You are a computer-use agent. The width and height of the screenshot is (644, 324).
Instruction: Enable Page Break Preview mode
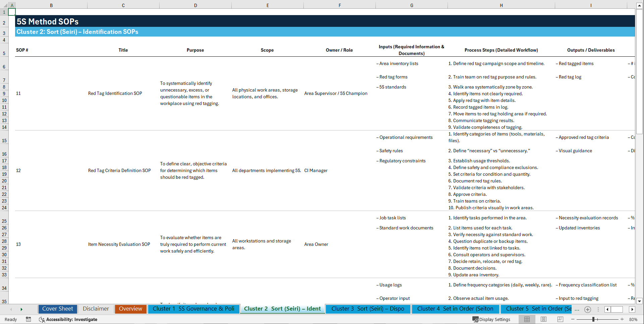click(x=560, y=319)
